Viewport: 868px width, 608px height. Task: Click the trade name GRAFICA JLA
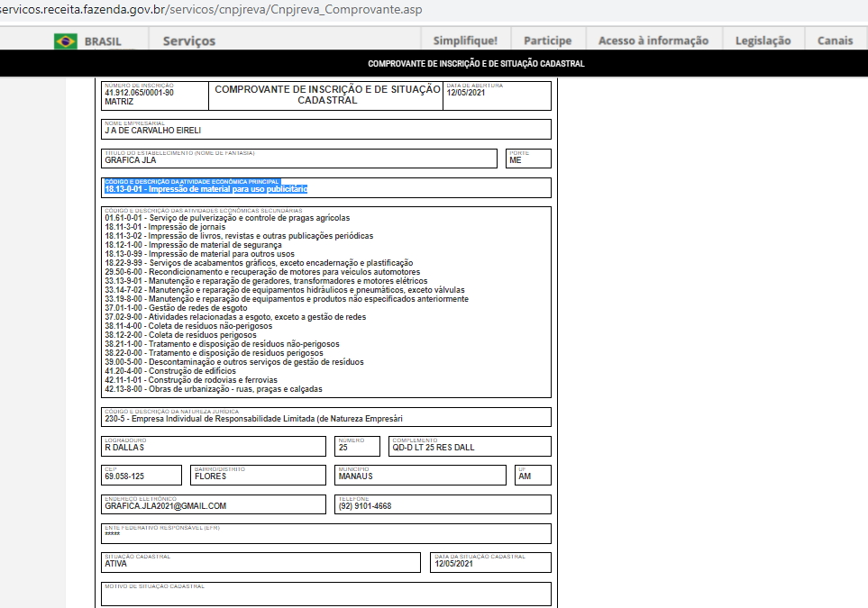(x=130, y=160)
